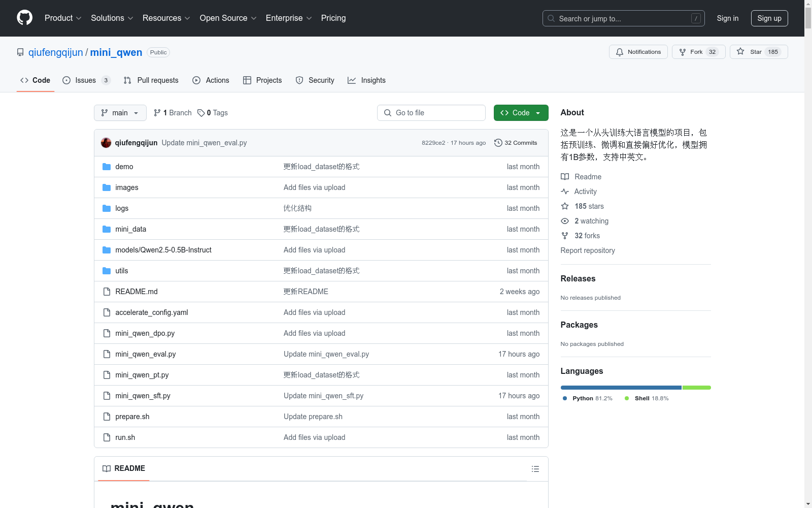
Task: Open the GitHub homepage logo
Action: pos(24,18)
